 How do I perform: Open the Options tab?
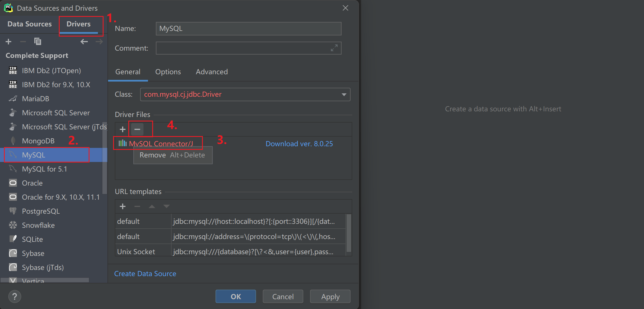(168, 72)
